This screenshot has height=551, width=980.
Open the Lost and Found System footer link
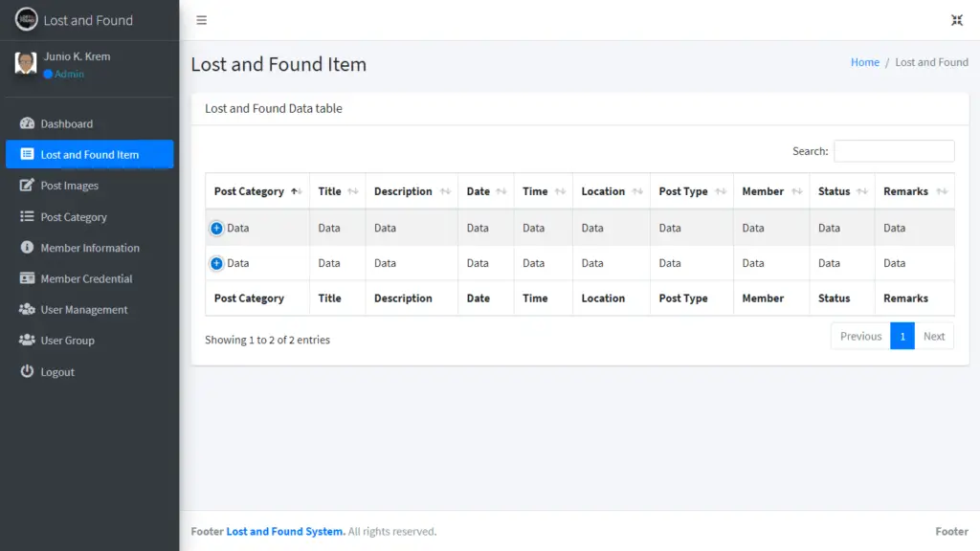coord(285,531)
